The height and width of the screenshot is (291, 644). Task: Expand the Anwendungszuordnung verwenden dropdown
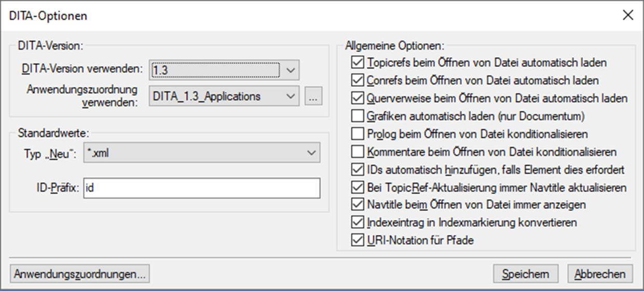click(x=291, y=96)
